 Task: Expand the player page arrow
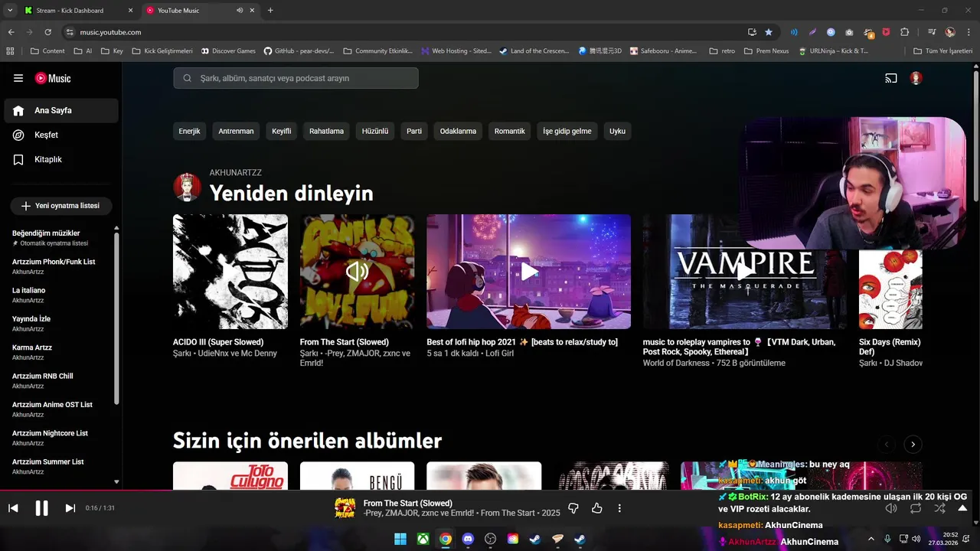tap(962, 508)
